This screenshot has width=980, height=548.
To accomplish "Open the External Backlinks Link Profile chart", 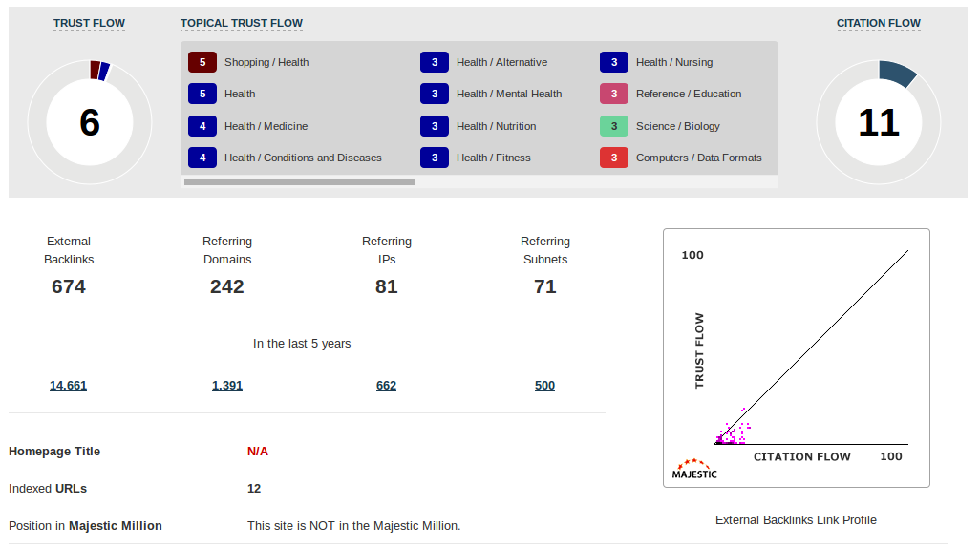I will click(797, 357).
